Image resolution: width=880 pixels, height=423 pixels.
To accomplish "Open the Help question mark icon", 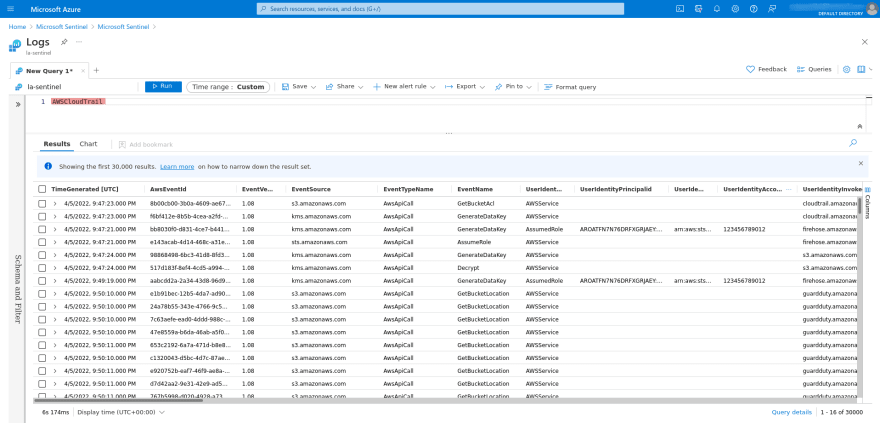I will 754,9.
